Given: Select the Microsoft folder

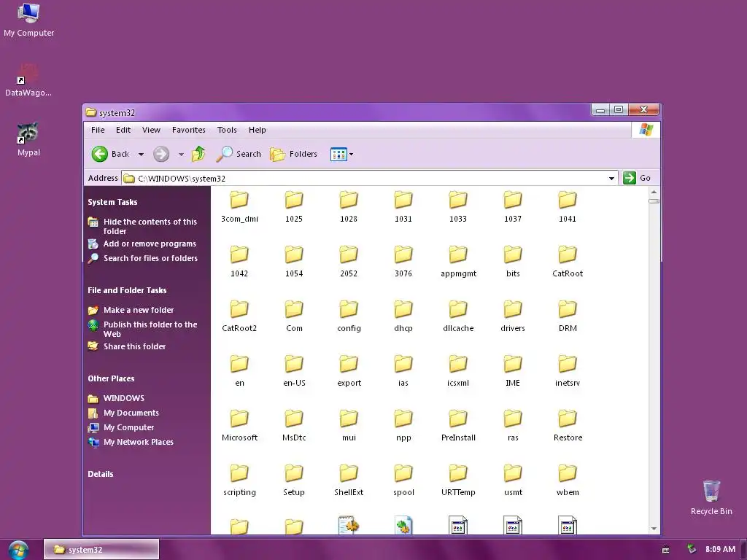Looking at the screenshot, I should pos(239,426).
